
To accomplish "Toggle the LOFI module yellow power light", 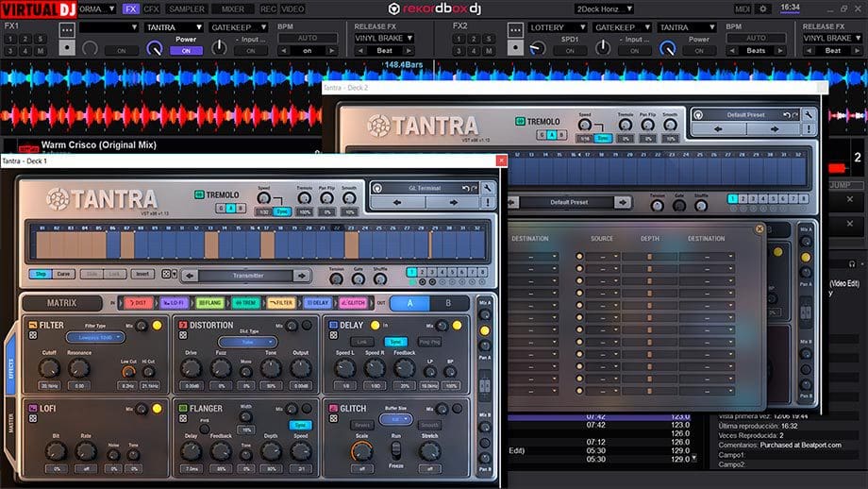I will 158,409.
